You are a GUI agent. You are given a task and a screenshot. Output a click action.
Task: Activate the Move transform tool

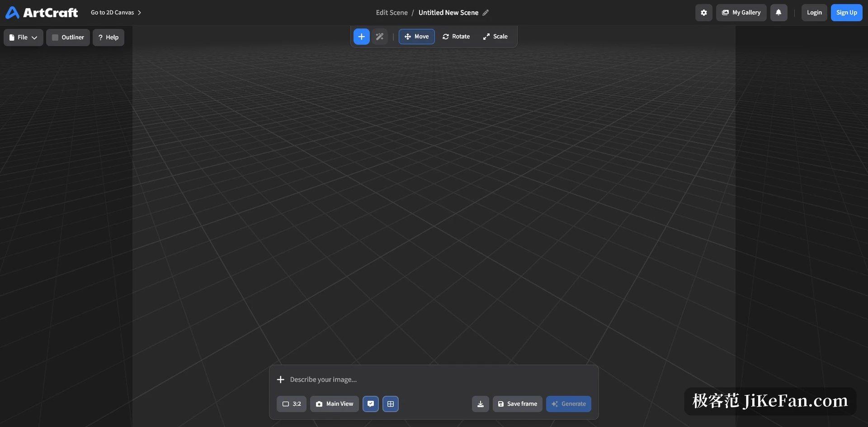416,37
